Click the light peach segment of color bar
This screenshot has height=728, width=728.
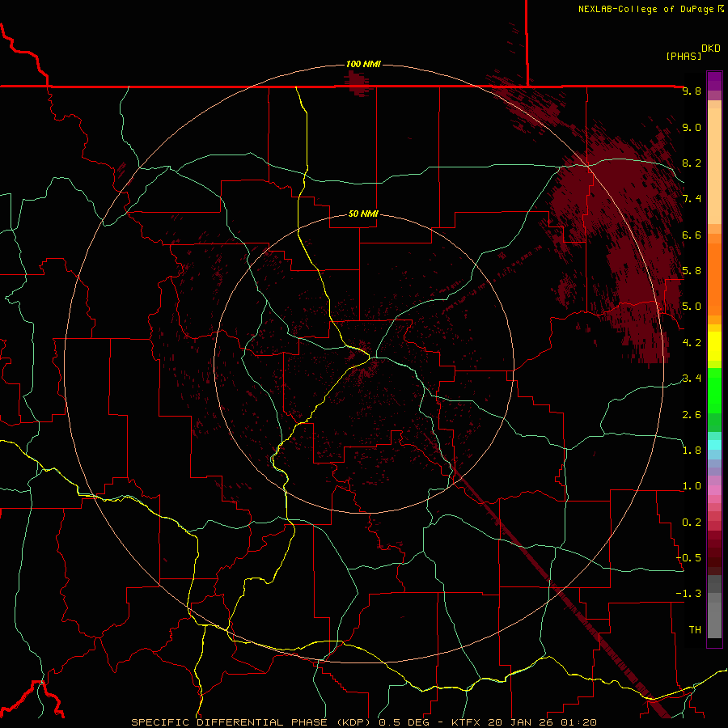tap(714, 166)
